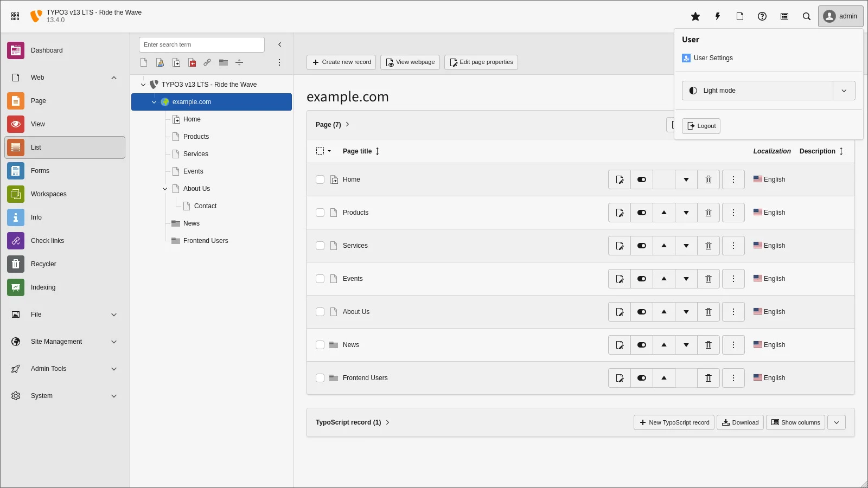
Task: Open the Light mode theme dropdown
Action: point(844,91)
